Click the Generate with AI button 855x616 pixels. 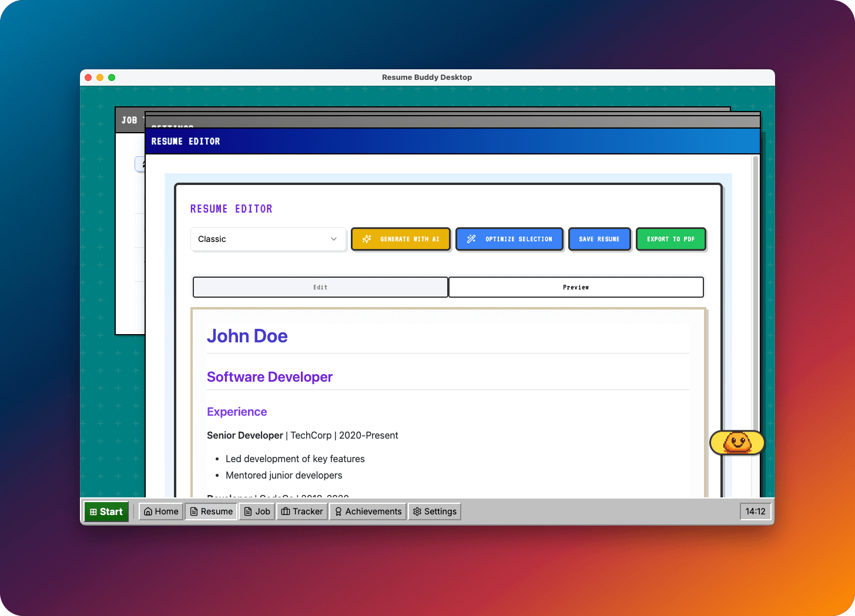401,239
